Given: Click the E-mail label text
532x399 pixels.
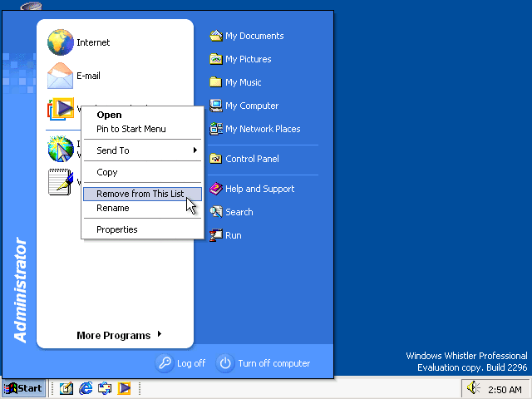Looking at the screenshot, I should (89, 76).
